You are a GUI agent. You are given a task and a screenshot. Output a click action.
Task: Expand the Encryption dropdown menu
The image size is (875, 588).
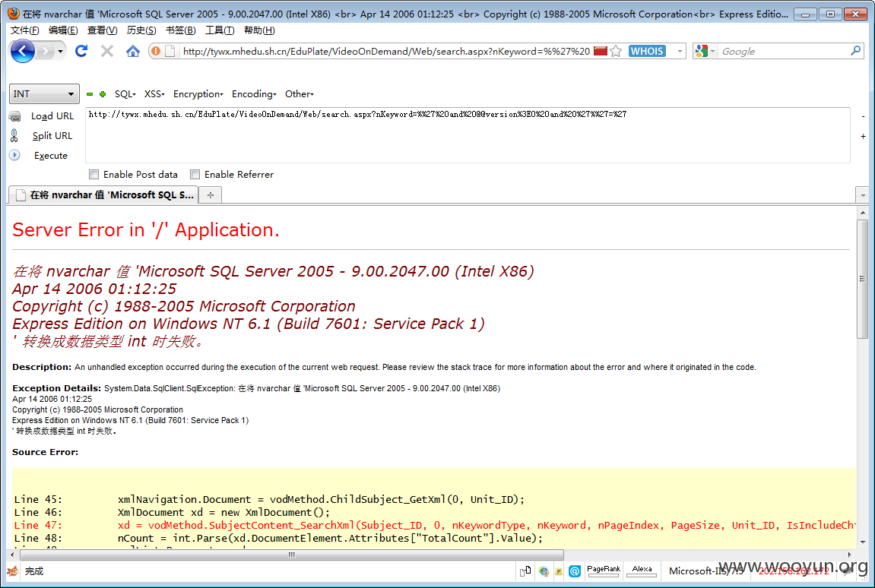(198, 93)
